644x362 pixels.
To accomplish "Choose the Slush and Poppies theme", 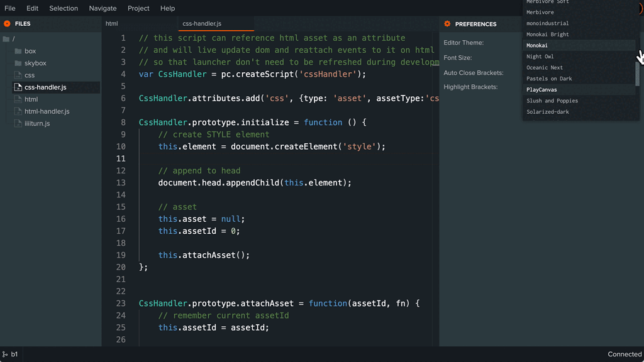I will [x=552, y=101].
